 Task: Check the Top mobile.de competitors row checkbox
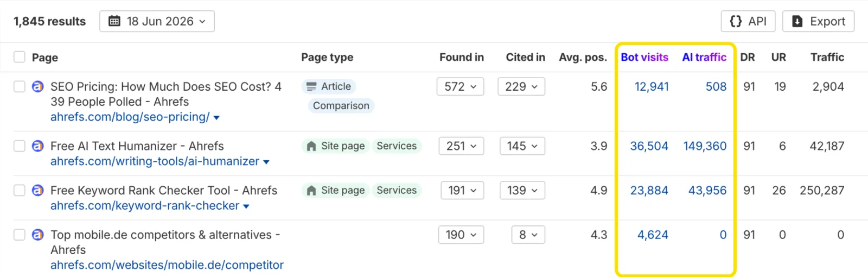click(20, 235)
